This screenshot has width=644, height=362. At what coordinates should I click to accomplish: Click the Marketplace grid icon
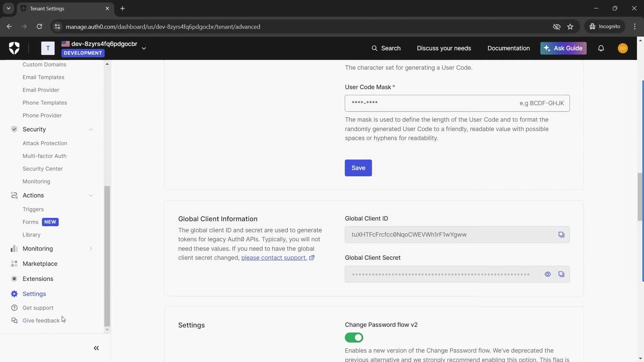point(14,264)
